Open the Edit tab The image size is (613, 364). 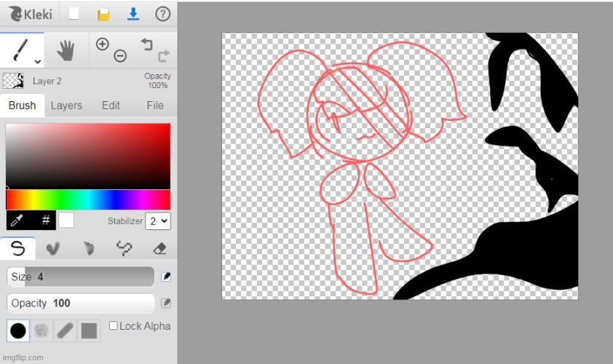(111, 106)
